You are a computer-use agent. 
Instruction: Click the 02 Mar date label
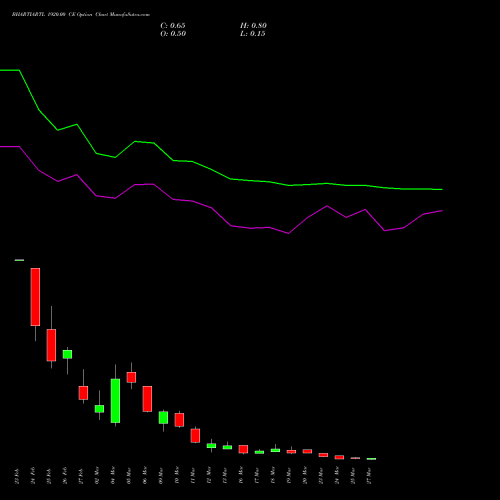click(x=97, y=475)
